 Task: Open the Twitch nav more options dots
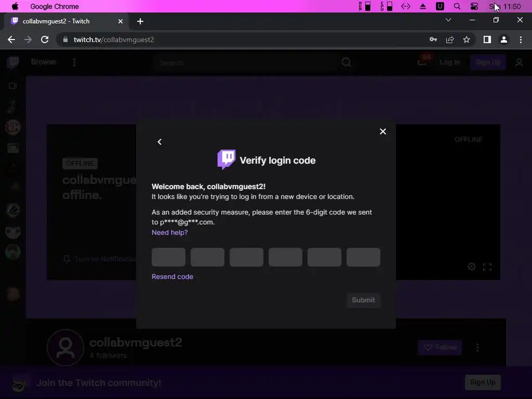tap(74, 62)
